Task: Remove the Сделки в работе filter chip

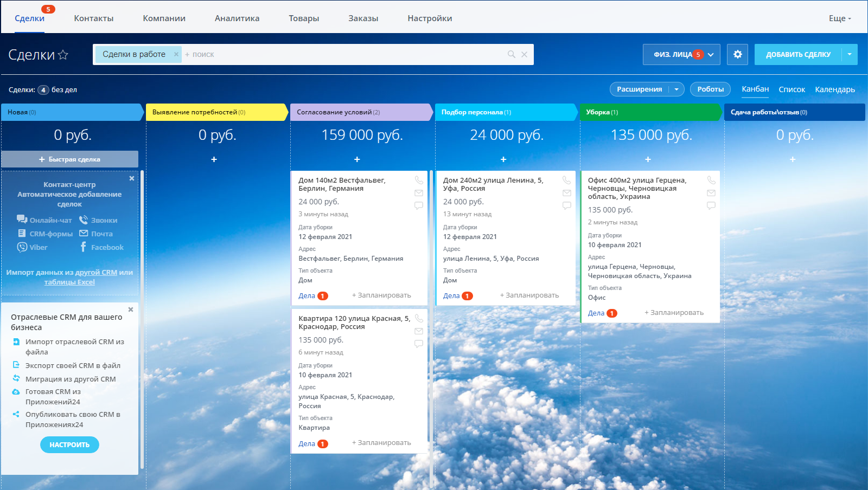Action: 176,54
